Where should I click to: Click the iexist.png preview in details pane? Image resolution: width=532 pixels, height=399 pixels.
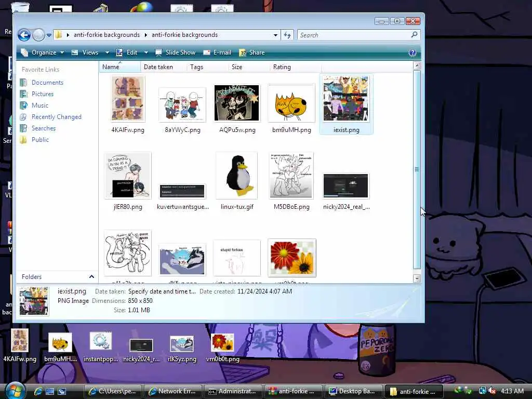(34, 301)
